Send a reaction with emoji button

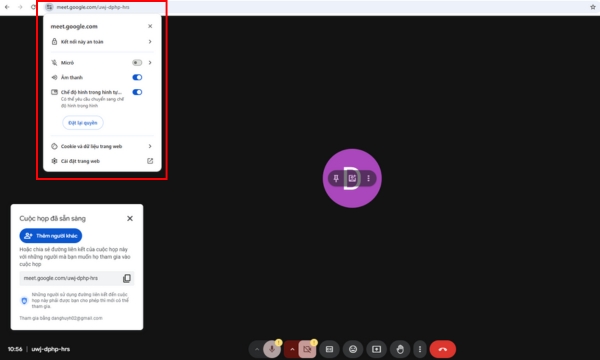point(353,349)
